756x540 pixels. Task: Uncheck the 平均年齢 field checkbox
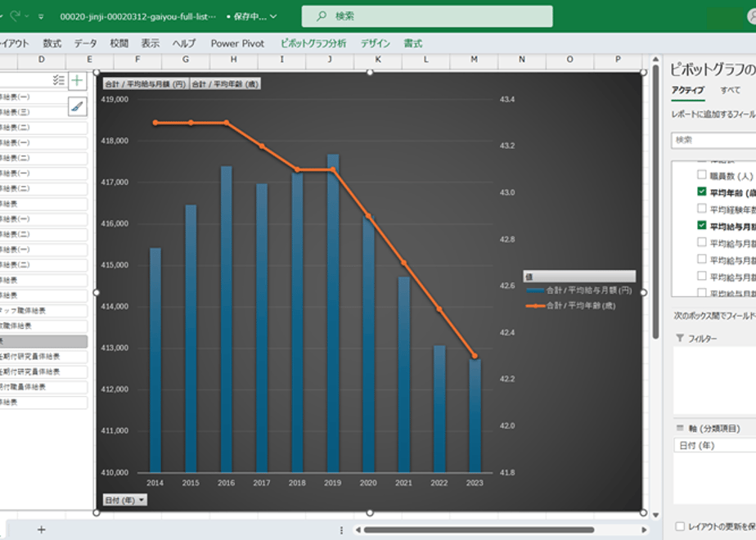coord(701,191)
